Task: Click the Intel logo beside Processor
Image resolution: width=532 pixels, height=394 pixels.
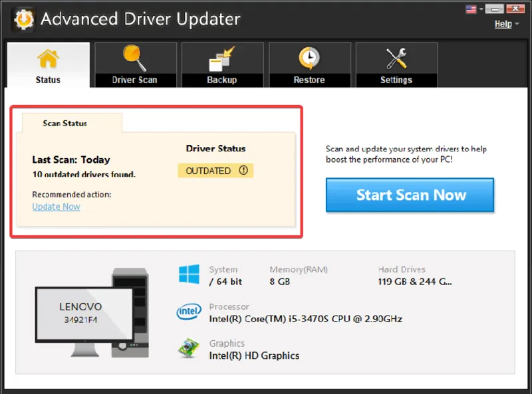Action: click(x=189, y=311)
